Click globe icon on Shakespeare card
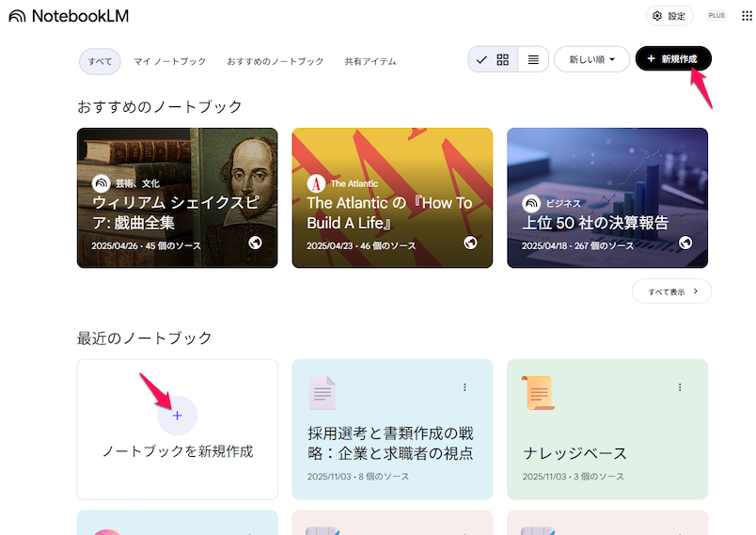This screenshot has width=756, height=535. click(256, 243)
